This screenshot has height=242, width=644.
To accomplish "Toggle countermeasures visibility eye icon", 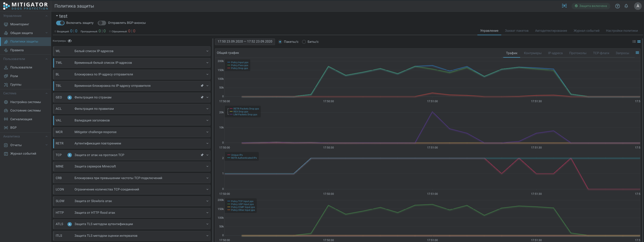I will pos(70,41).
